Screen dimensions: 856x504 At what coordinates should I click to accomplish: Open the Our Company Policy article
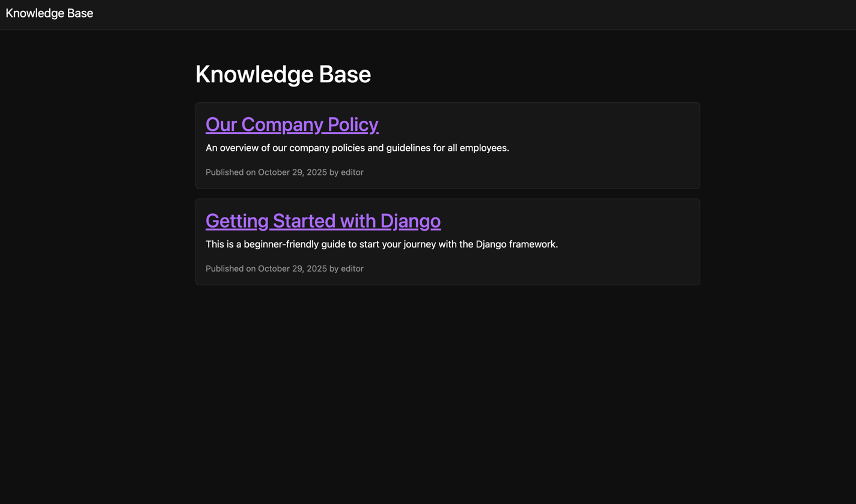click(x=292, y=124)
